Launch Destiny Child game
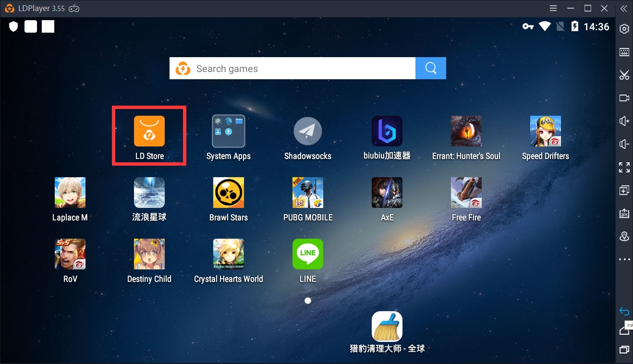Image resolution: width=633 pixels, height=364 pixels. (149, 254)
